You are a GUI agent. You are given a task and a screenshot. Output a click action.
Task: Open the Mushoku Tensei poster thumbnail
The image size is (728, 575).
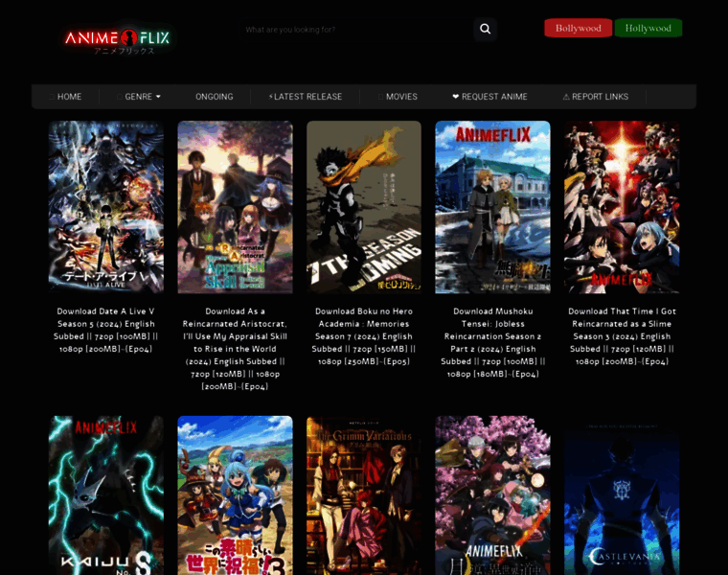[492, 207]
